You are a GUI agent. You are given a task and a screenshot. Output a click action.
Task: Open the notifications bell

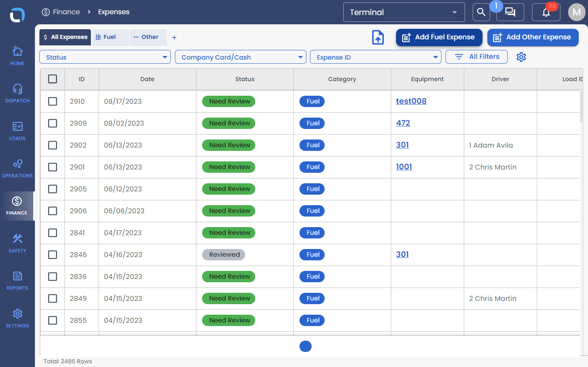[546, 12]
